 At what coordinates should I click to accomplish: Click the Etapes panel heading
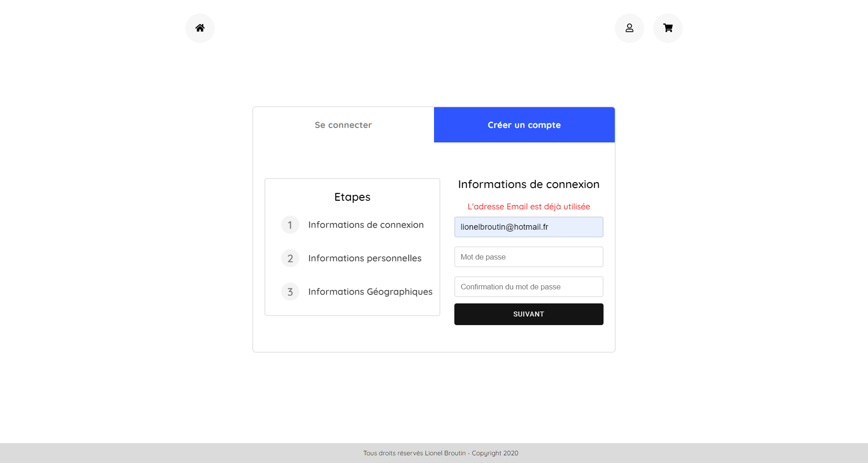click(352, 197)
